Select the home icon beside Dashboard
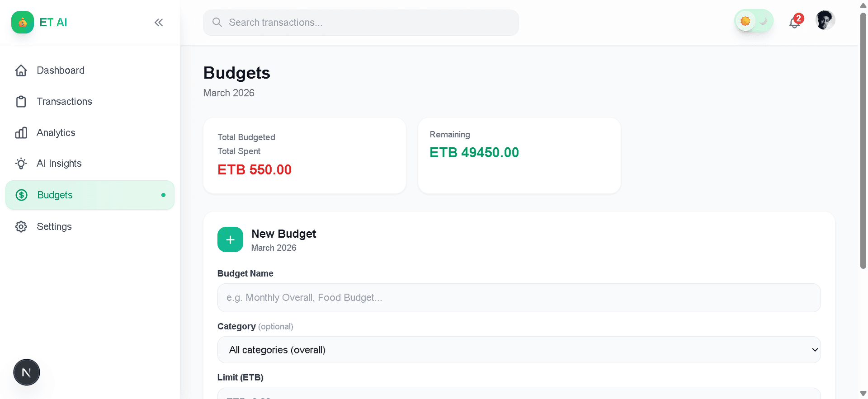Viewport: 868px width, 399px height. (x=21, y=70)
